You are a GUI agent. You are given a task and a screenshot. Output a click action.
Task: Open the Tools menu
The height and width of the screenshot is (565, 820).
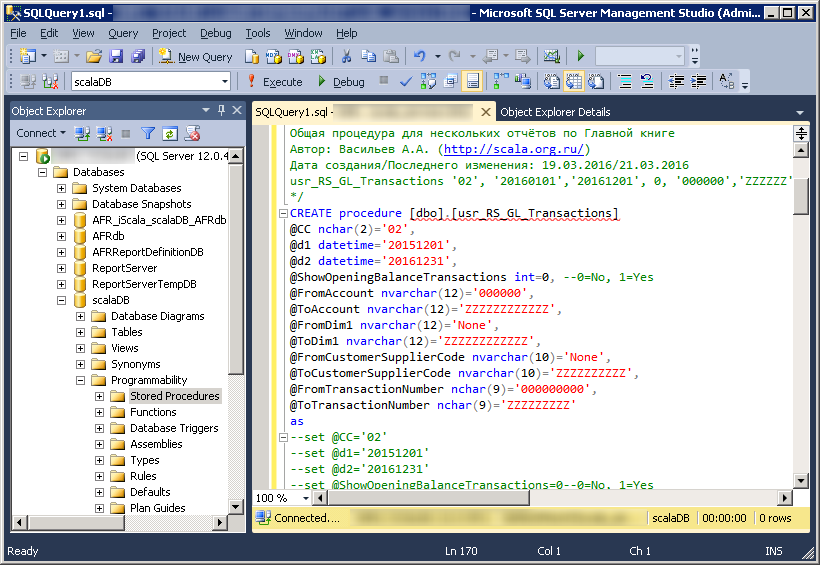258,33
